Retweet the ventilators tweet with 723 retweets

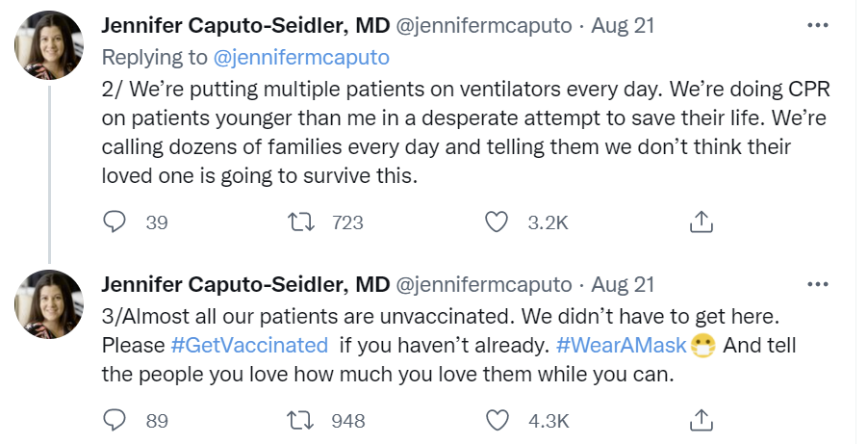coord(303,222)
